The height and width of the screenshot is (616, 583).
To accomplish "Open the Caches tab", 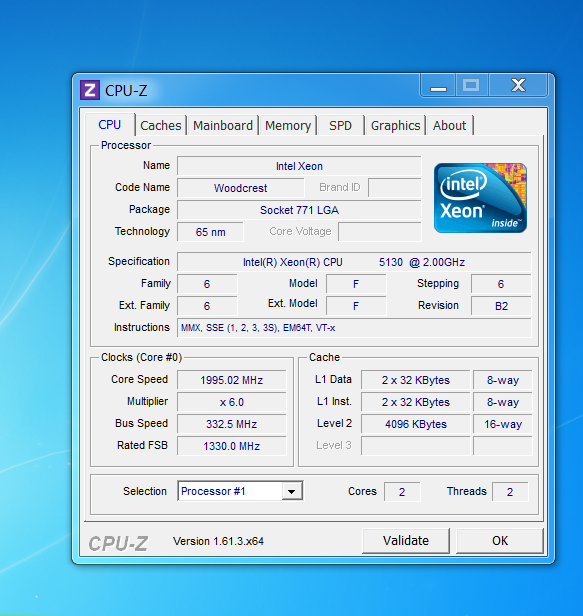I will coord(161,125).
